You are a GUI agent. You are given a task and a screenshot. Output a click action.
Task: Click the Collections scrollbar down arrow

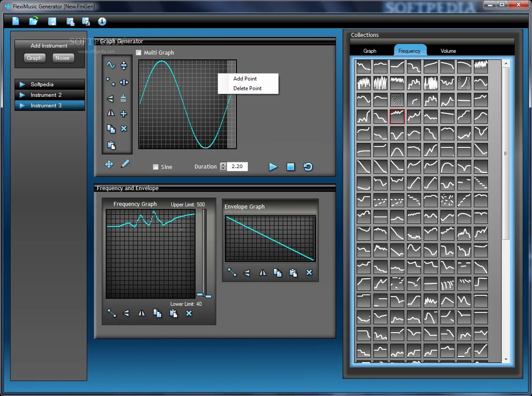click(506, 359)
